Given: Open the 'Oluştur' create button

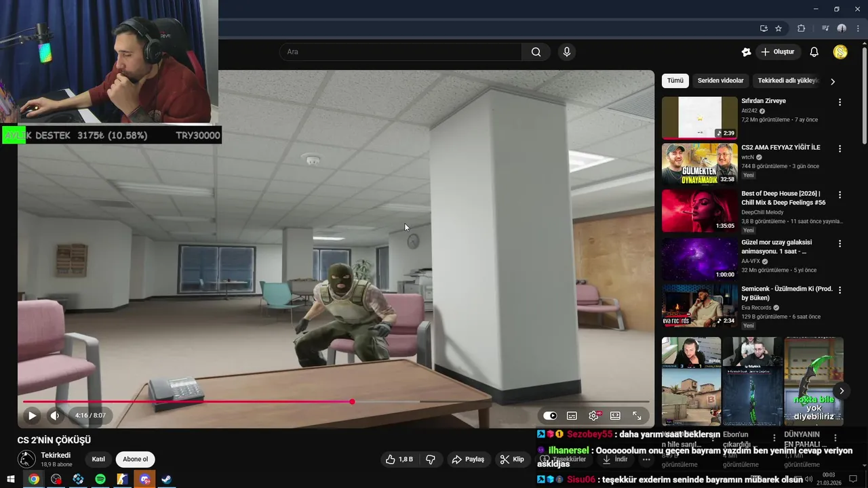Looking at the screenshot, I should (778, 52).
